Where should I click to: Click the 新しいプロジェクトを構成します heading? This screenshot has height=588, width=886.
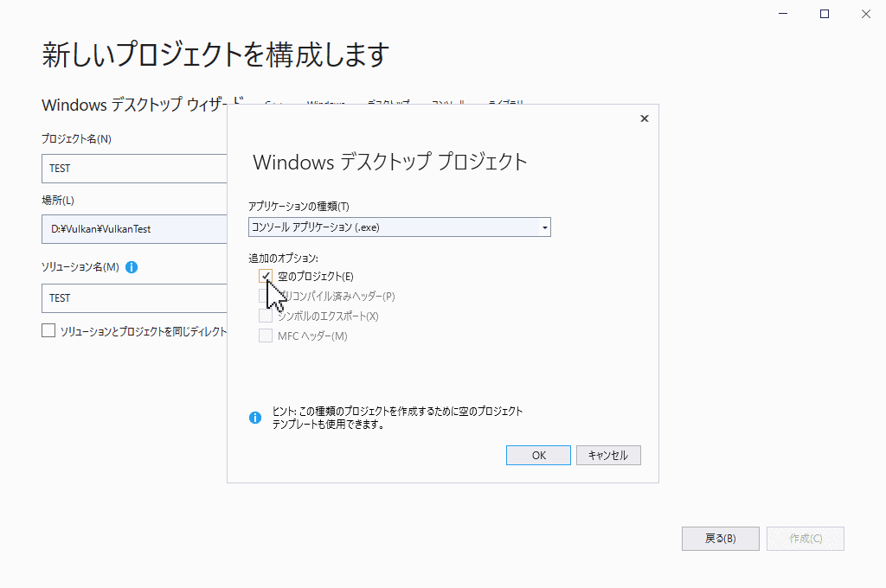(215, 55)
